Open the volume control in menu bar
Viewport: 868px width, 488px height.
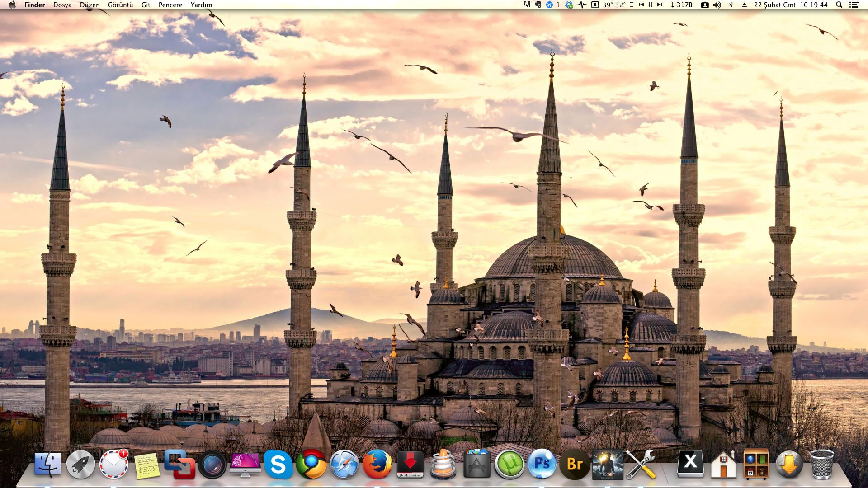click(717, 5)
